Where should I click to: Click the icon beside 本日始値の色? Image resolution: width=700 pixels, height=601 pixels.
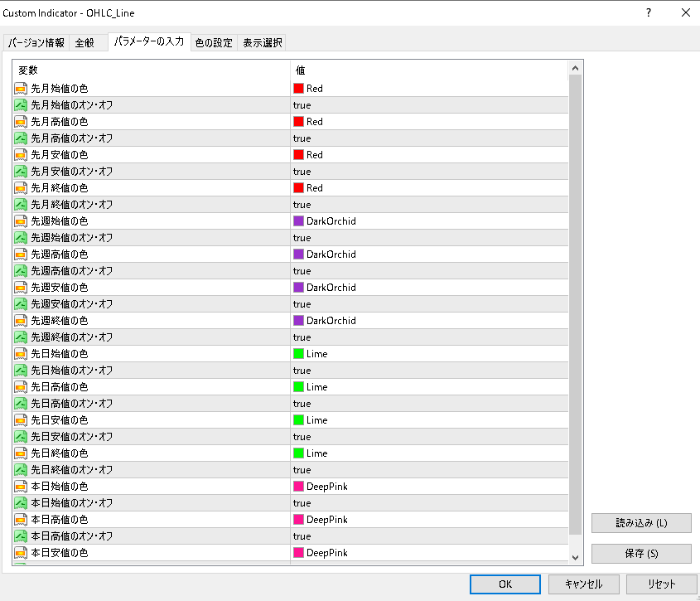coord(21,486)
